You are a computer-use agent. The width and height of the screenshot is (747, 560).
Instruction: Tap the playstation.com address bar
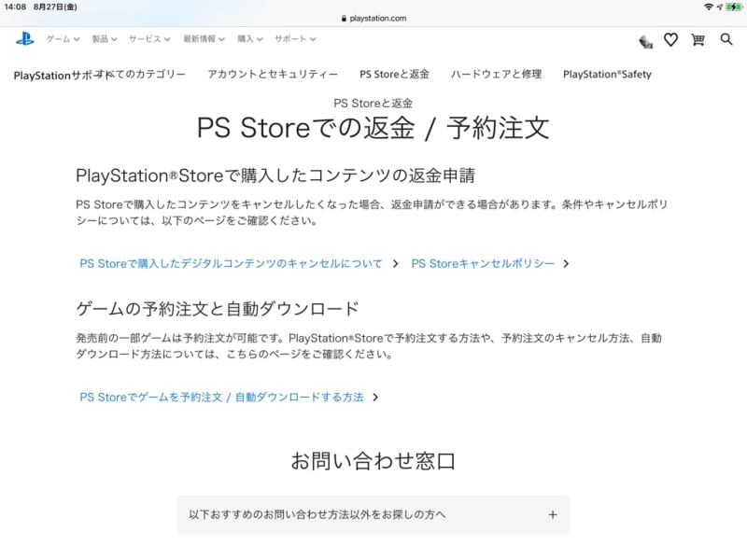[x=373, y=18]
